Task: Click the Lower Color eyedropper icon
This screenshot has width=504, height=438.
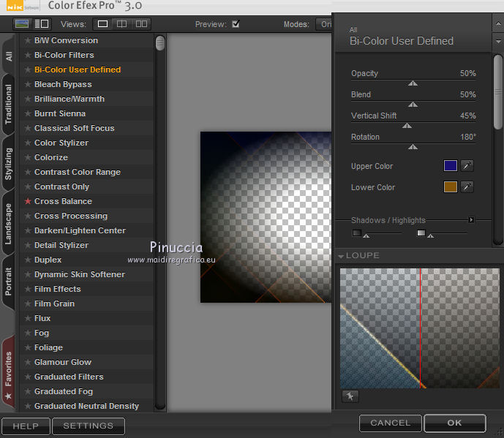Action: (x=467, y=187)
